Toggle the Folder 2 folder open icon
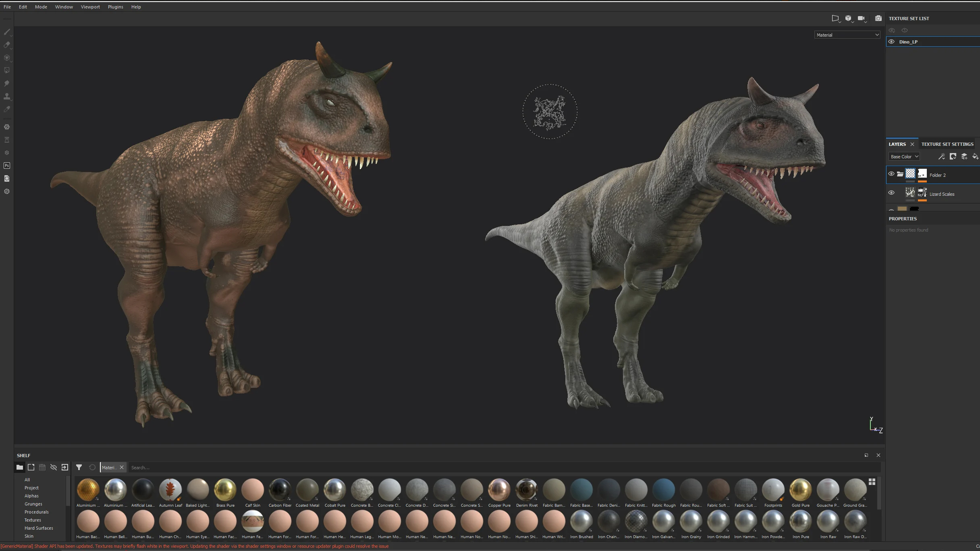Screen dimensions: 980x551 900,174
